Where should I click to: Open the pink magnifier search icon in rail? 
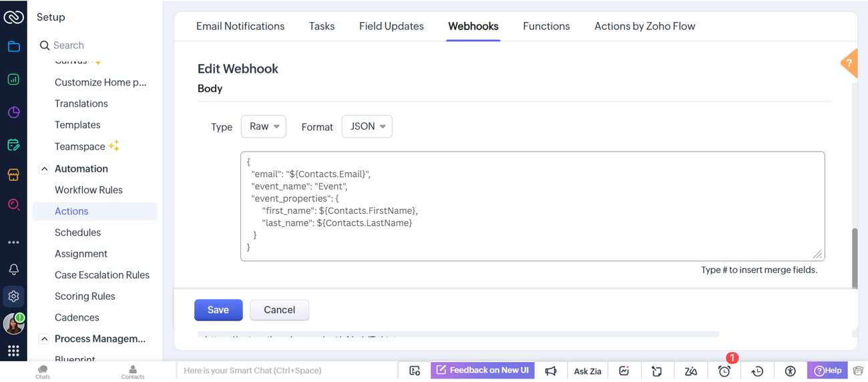[x=13, y=205]
